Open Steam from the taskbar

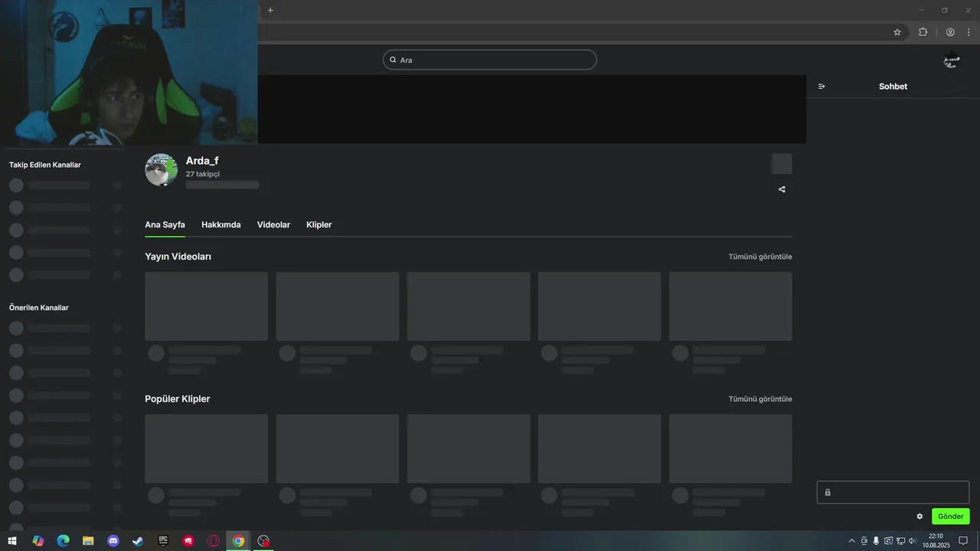coord(138,541)
